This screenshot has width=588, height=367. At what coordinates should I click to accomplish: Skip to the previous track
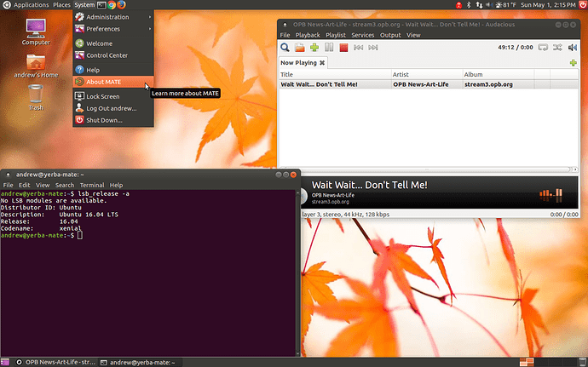click(x=358, y=48)
